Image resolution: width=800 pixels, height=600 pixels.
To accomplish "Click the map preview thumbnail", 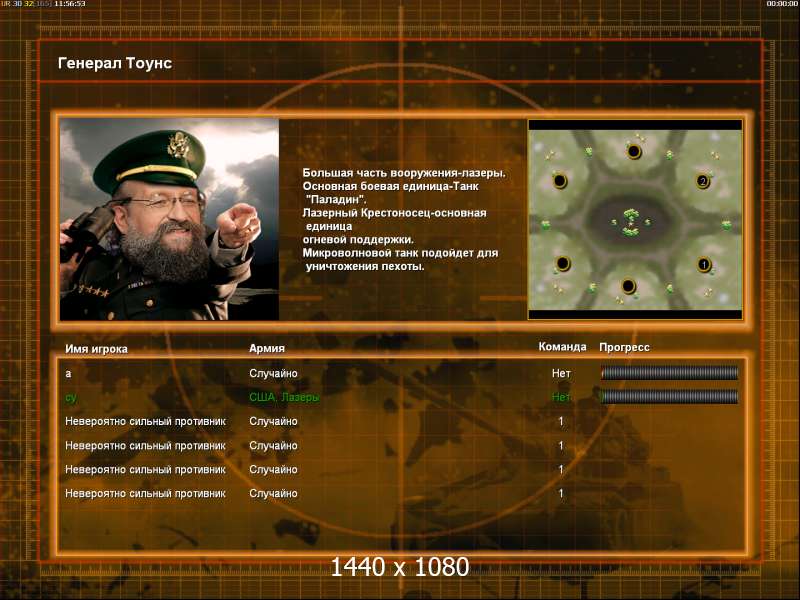I will 635,219.
